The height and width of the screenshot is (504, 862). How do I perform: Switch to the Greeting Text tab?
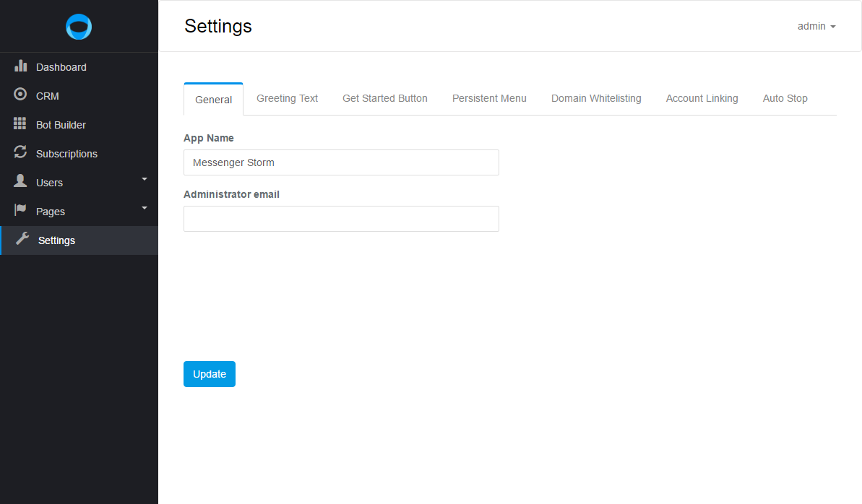[287, 98]
